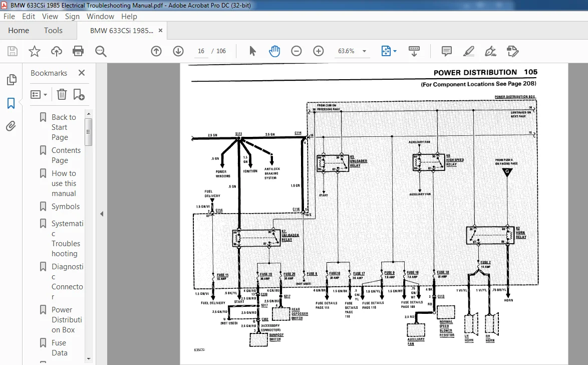Open the View menu
The height and width of the screenshot is (365, 588).
(50, 17)
